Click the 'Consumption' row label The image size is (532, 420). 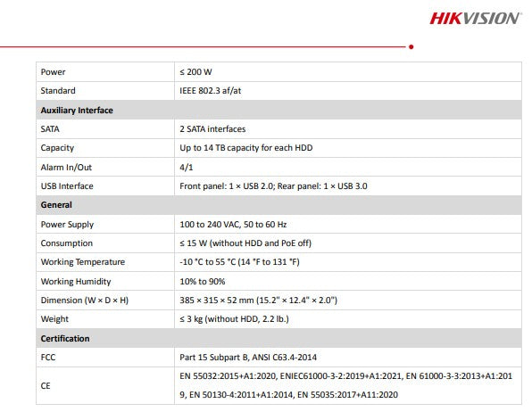[x=66, y=243]
